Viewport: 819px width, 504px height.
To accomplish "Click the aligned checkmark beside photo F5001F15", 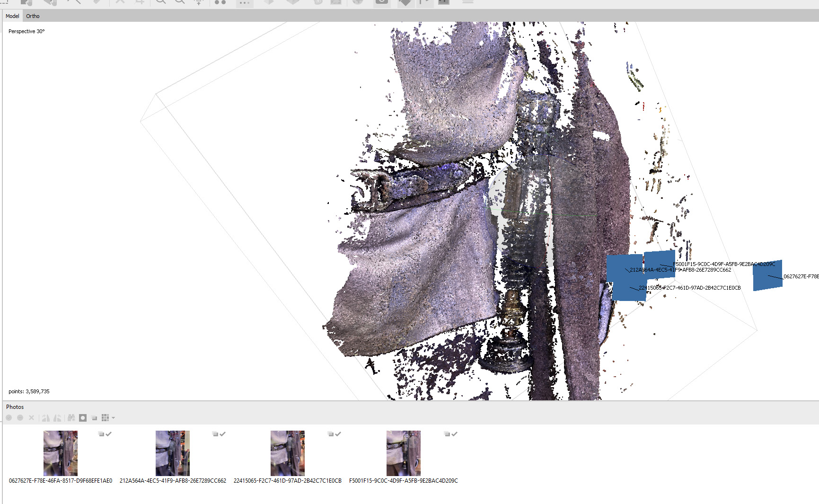I will coord(454,434).
